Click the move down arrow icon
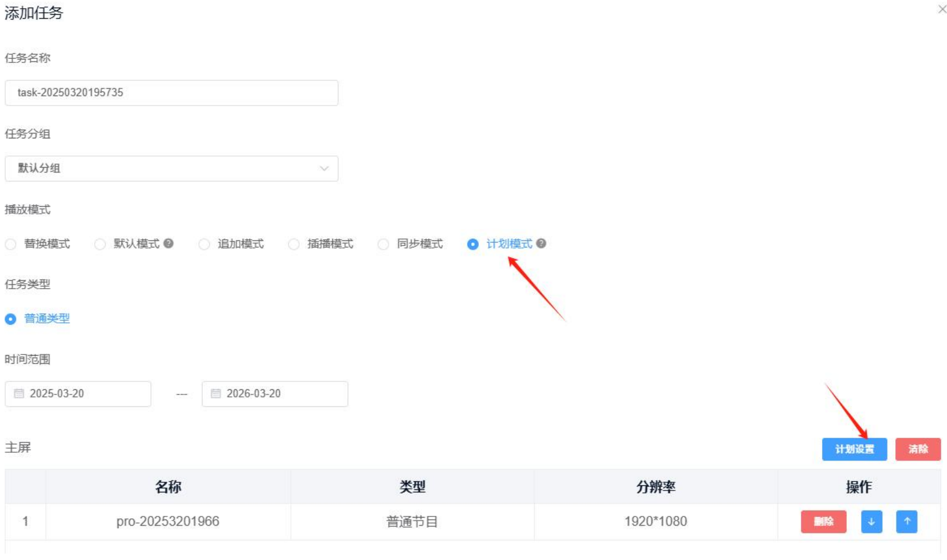 (871, 522)
